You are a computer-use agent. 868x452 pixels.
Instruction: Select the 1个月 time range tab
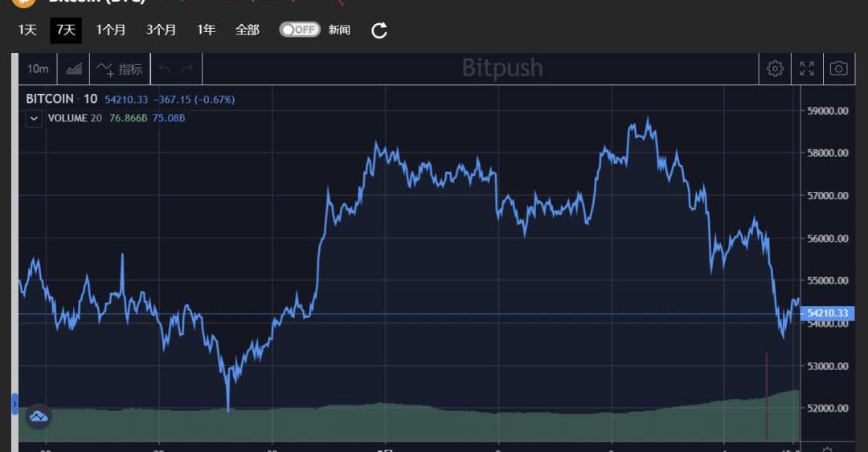pos(111,30)
